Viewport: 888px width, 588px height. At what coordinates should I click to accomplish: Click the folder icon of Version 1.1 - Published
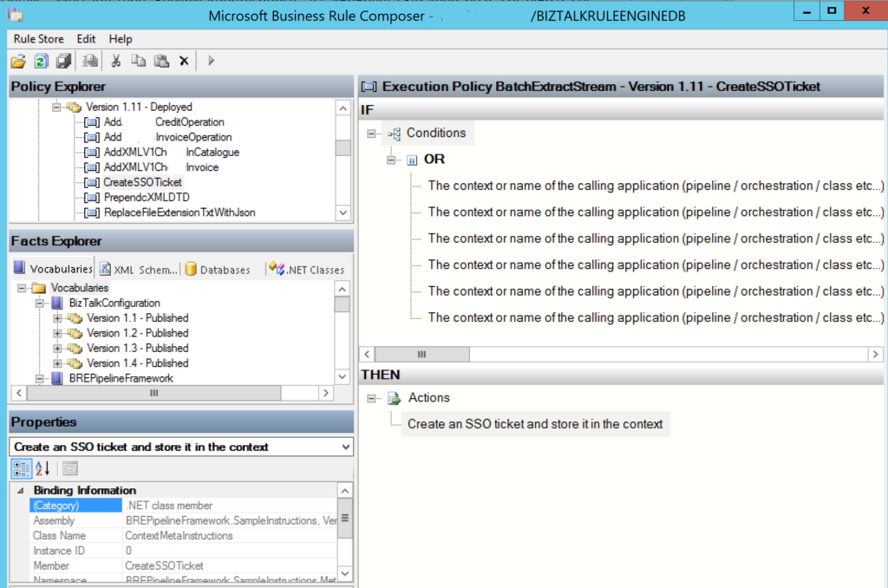pyautogui.click(x=75, y=318)
